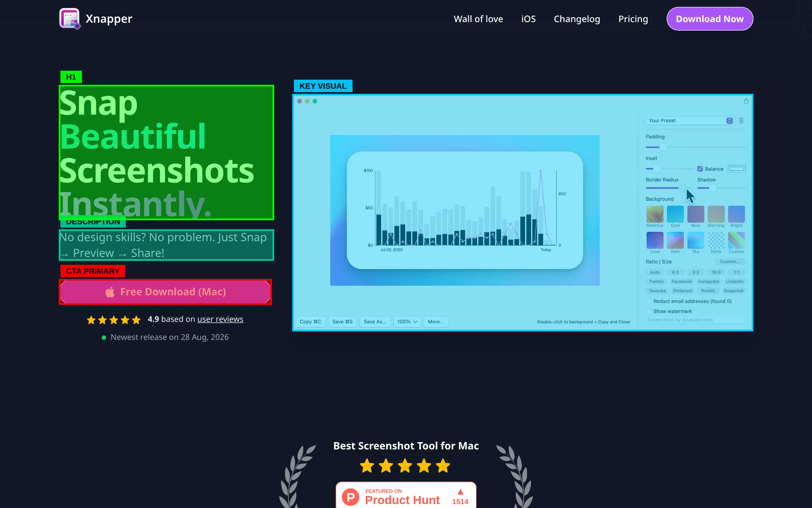The height and width of the screenshot is (508, 812).
Task: Select the Bright background swatch
Action: tap(737, 214)
